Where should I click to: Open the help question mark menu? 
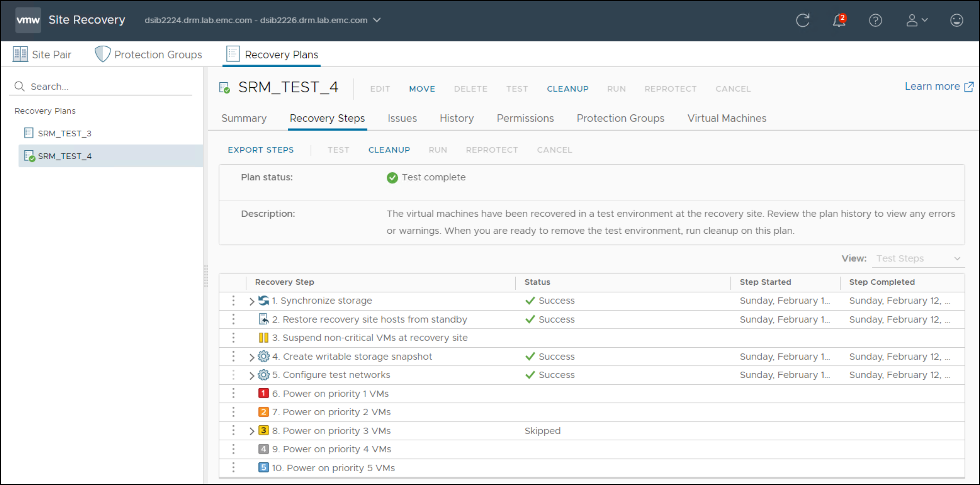coord(875,20)
